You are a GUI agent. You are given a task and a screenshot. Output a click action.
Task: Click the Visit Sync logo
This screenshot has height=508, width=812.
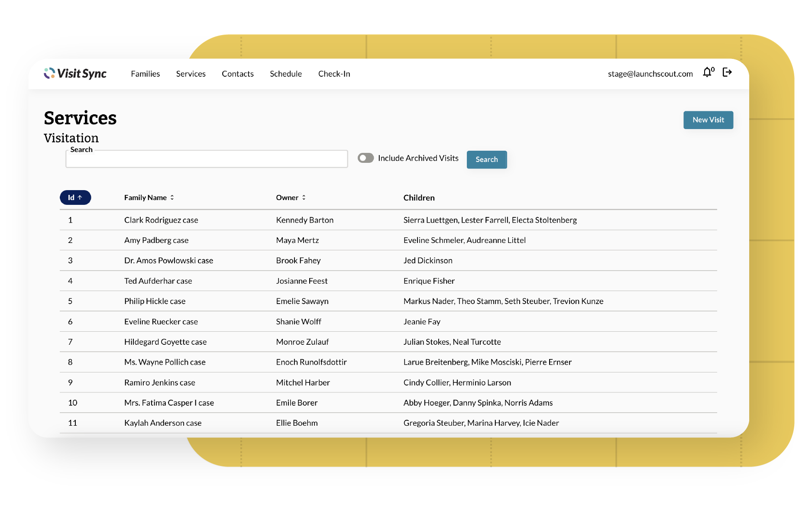75,74
